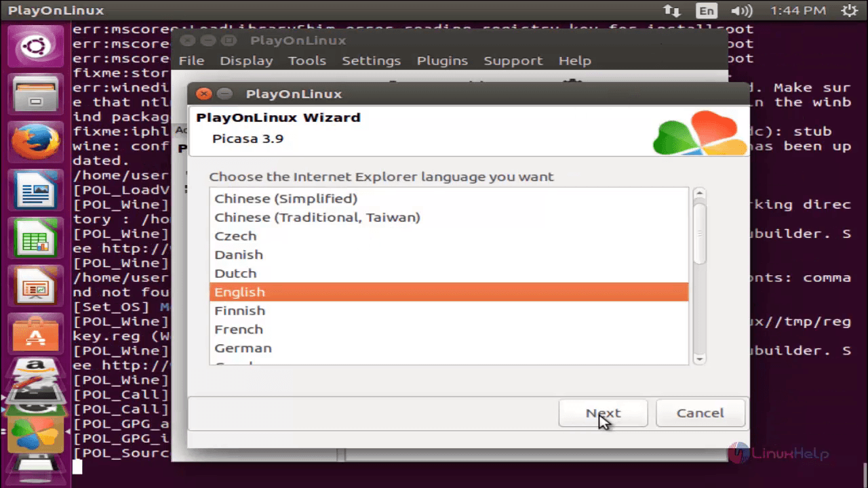The width and height of the screenshot is (868, 488).
Task: Select English in the language list
Action: (x=449, y=292)
